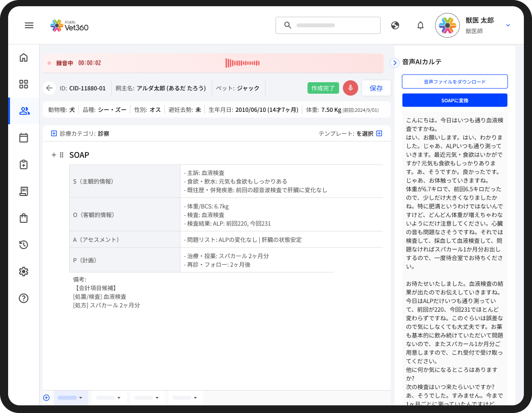Screen dimensions: 532x413
Task: Open the dashboard grid icon in sidebar
Action: coord(23,84)
